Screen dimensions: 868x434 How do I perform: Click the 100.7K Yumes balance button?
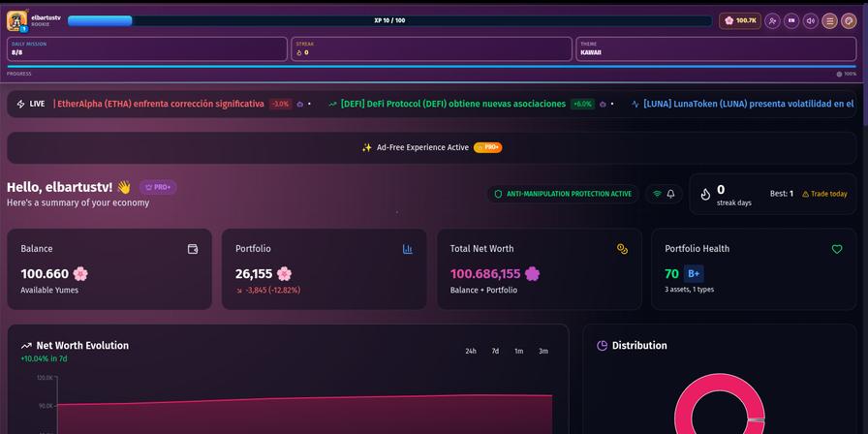pyautogui.click(x=740, y=20)
